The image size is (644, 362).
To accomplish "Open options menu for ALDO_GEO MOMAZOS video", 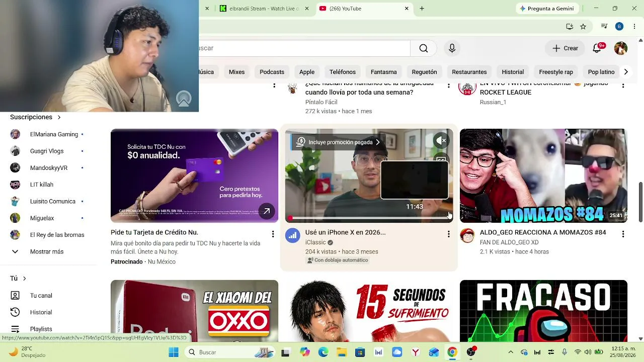I will pyautogui.click(x=623, y=234).
